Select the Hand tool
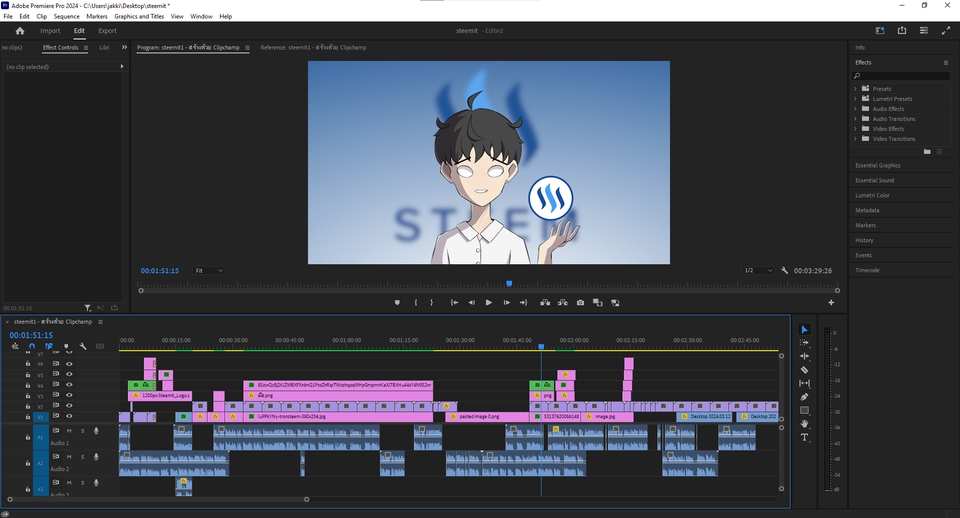Viewport: 960px width, 518px height. (804, 424)
